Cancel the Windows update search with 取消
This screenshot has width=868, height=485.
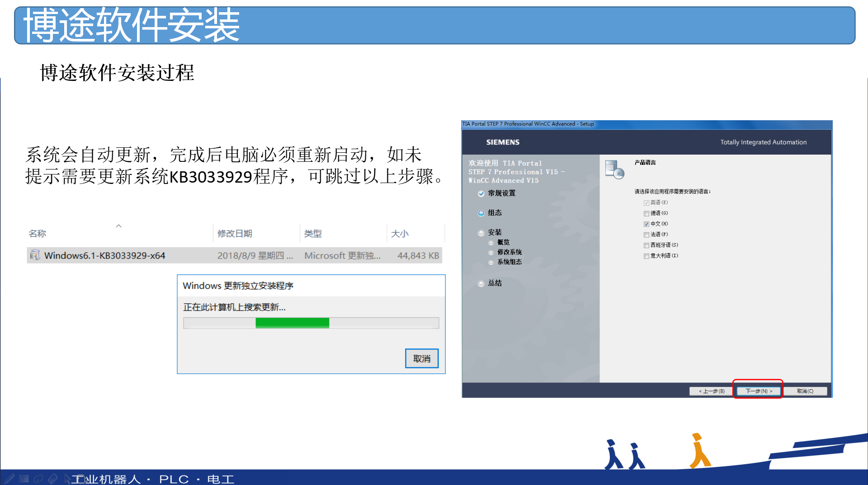[x=421, y=358]
